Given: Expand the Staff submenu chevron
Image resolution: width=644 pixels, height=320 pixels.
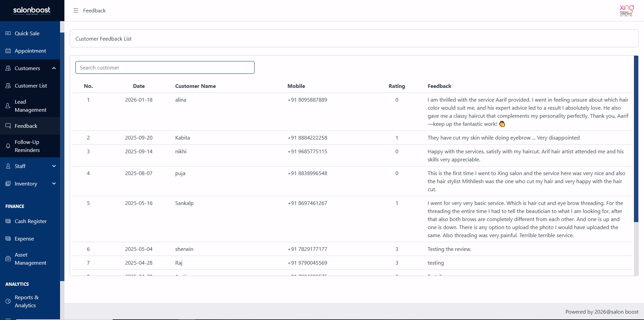Looking at the screenshot, I should (54, 166).
